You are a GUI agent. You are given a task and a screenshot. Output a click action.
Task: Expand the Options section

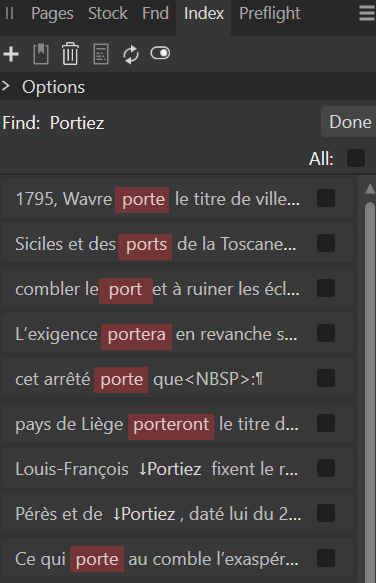point(6,86)
